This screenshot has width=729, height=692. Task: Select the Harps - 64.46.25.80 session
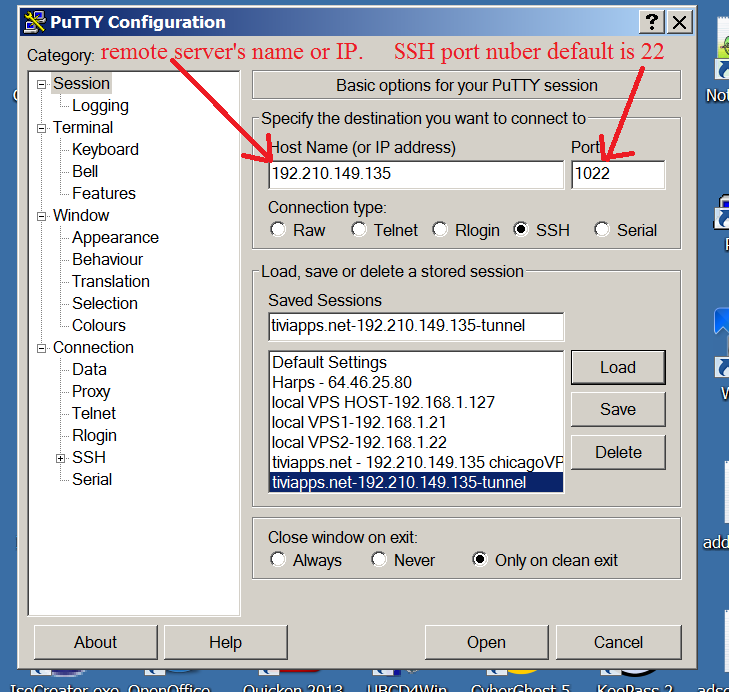point(416,382)
